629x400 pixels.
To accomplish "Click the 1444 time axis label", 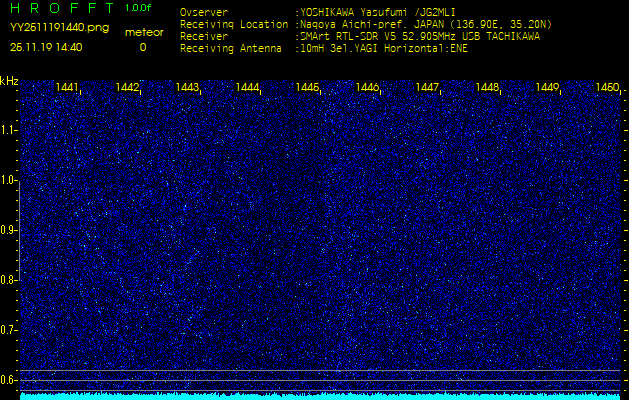I will tap(247, 87).
